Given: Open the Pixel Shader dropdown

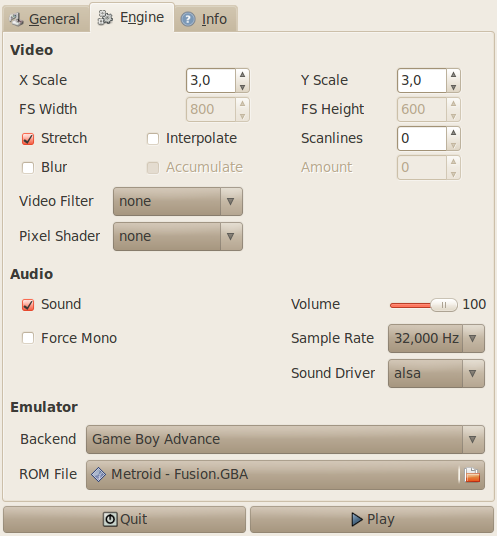Looking at the screenshot, I should (x=178, y=237).
